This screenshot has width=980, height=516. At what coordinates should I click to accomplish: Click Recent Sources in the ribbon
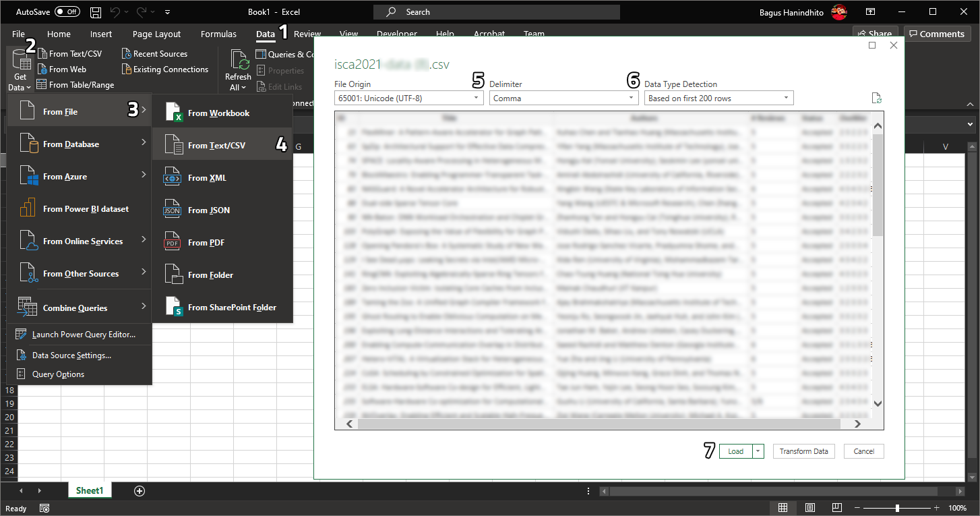(x=155, y=54)
